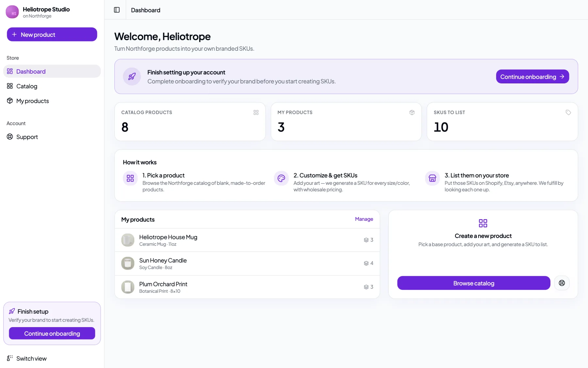Click the grid icon above Create a new product
The width and height of the screenshot is (588, 368).
[483, 223]
